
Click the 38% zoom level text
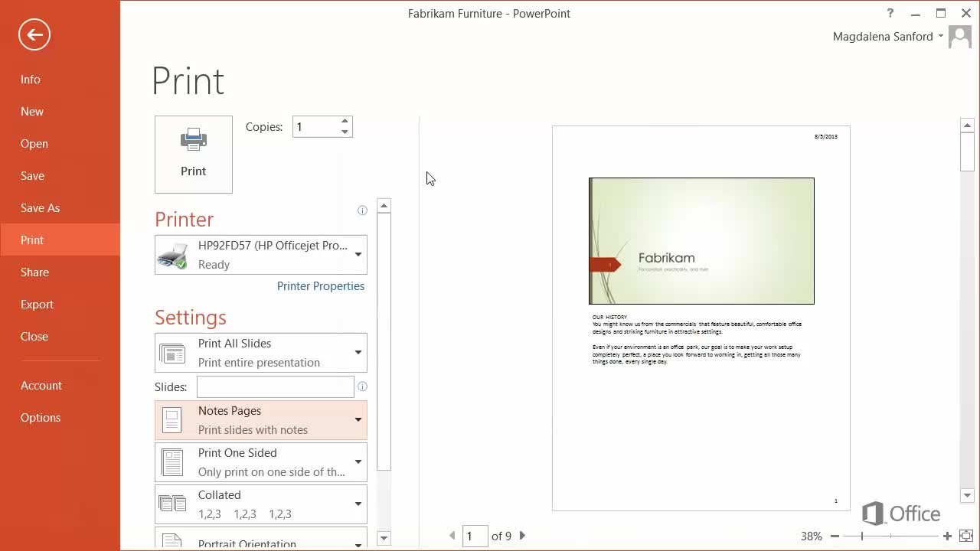(812, 536)
